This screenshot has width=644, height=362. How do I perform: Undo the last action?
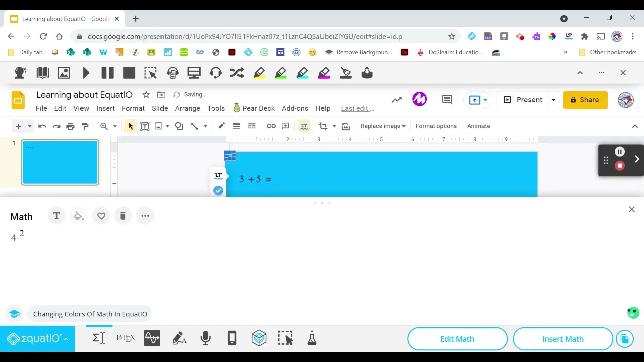click(x=42, y=126)
